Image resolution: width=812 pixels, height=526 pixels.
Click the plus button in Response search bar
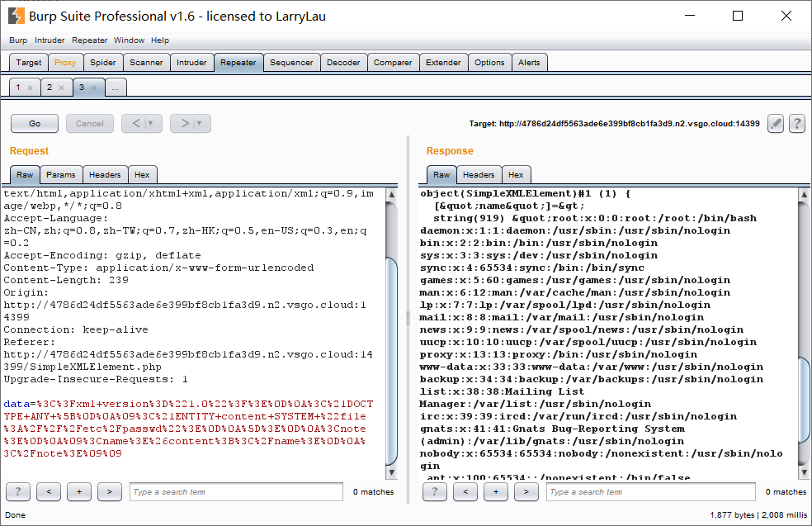pyautogui.click(x=496, y=491)
